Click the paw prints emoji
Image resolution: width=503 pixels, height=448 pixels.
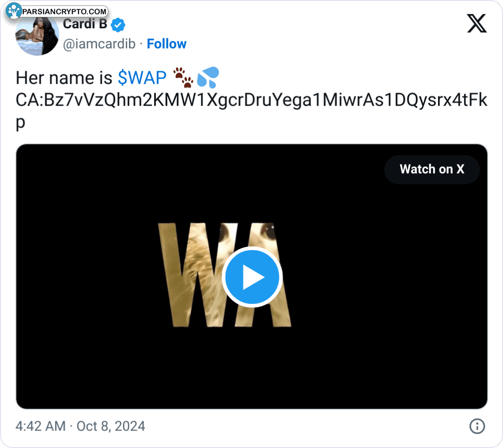[183, 77]
